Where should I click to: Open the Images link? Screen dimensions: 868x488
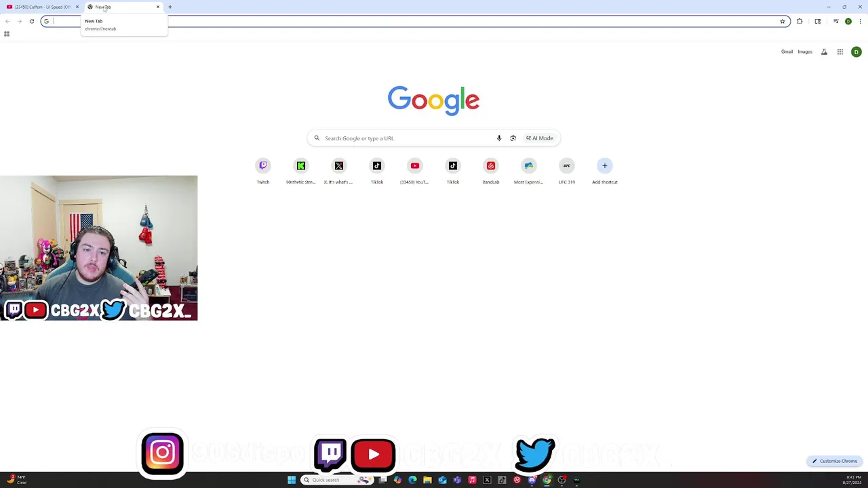coord(805,52)
